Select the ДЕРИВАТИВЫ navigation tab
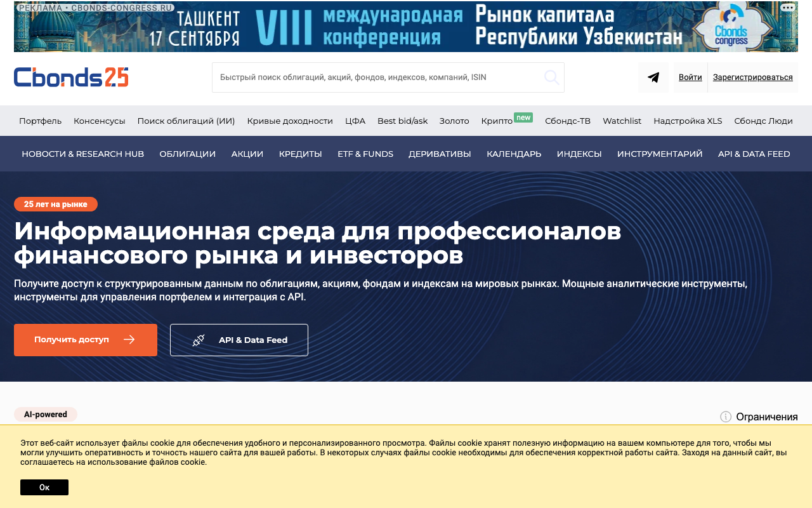 click(440, 154)
